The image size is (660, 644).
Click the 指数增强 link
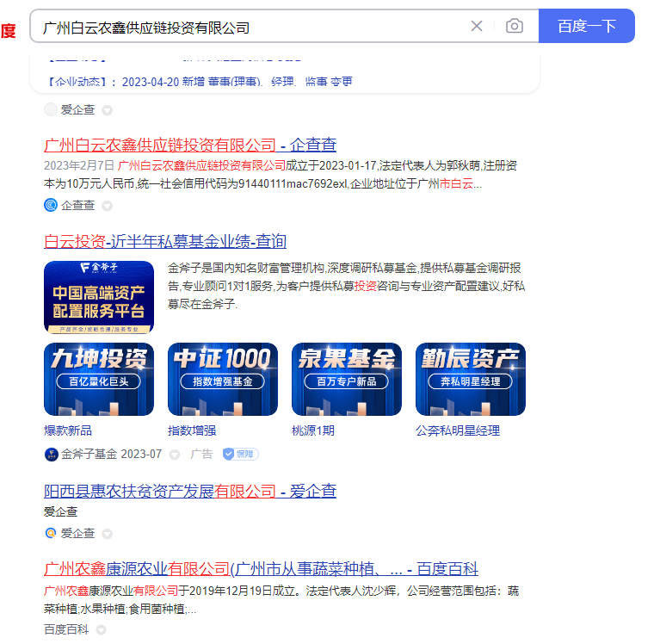tap(192, 430)
